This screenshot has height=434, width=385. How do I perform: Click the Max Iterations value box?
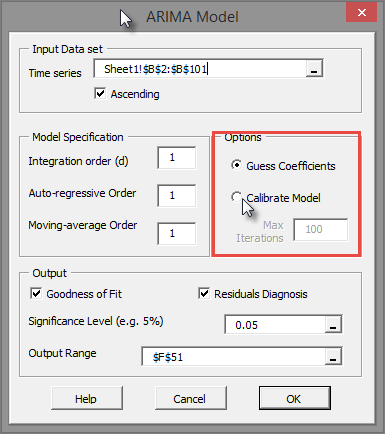321,229
